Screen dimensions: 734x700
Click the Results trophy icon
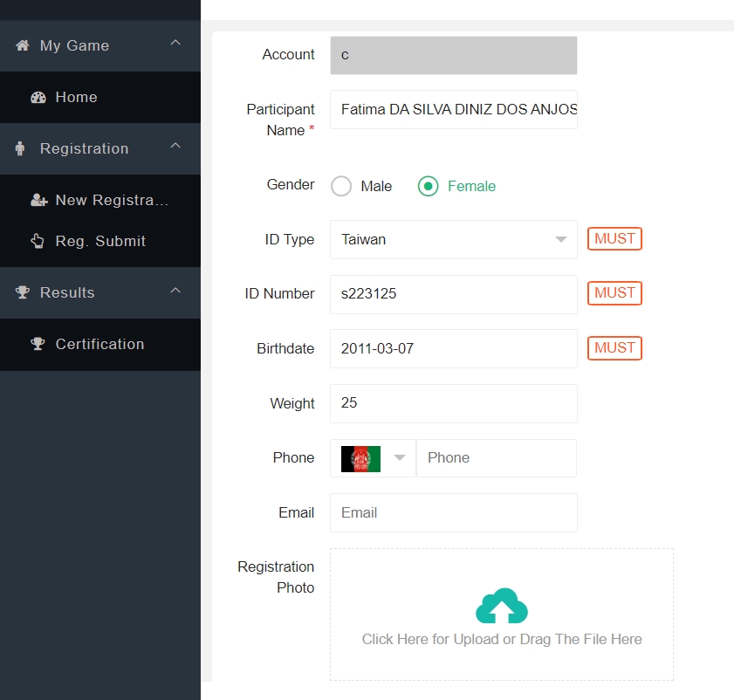coord(23,293)
